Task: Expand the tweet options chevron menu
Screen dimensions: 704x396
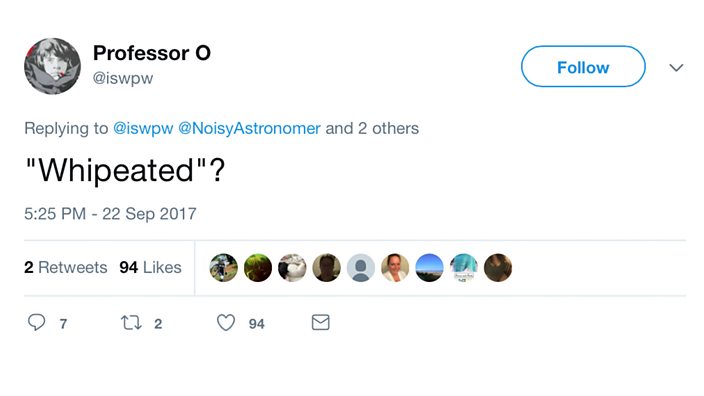Action: tap(676, 68)
